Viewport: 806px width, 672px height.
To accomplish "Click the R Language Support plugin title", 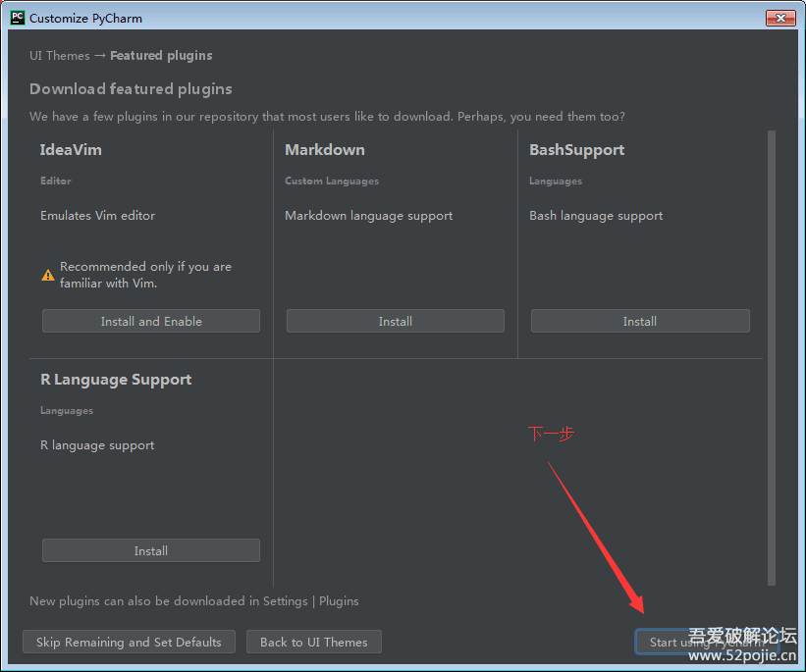I will tap(116, 380).
